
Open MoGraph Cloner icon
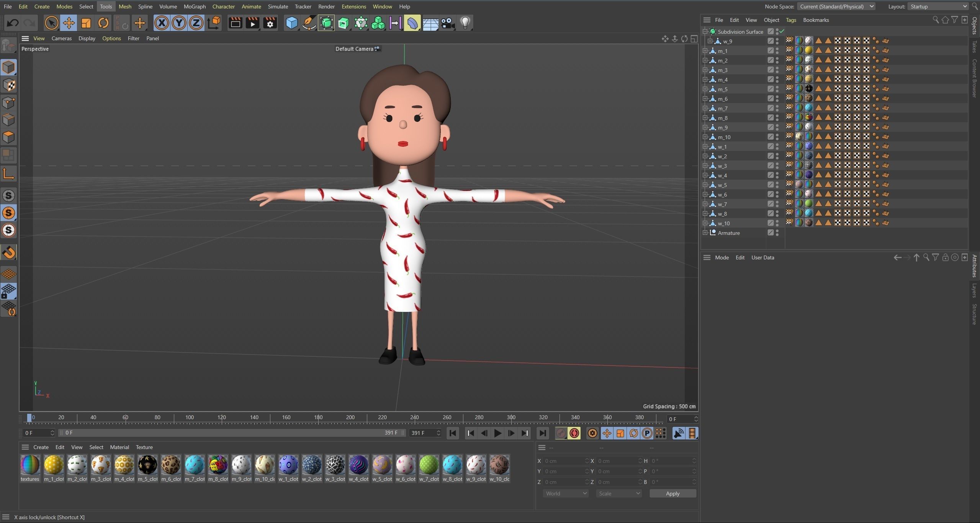[378, 23]
